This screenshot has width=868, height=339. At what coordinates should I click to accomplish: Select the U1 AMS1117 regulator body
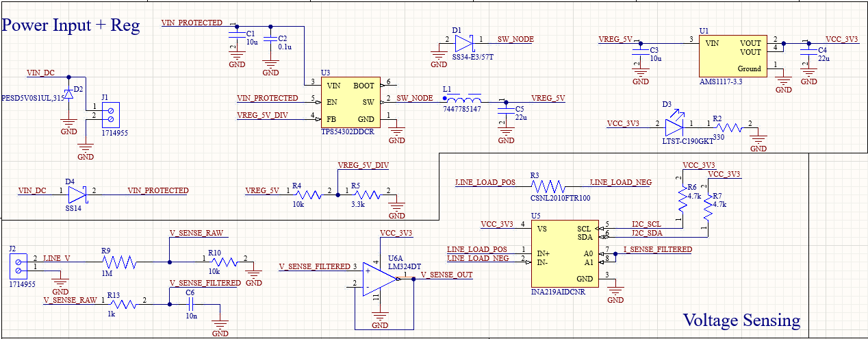pos(732,56)
